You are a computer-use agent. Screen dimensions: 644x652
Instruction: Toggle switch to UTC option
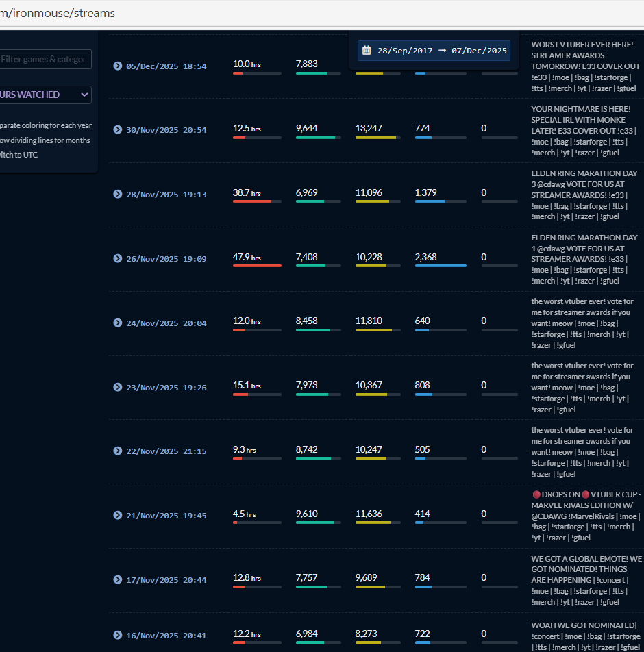pos(18,155)
